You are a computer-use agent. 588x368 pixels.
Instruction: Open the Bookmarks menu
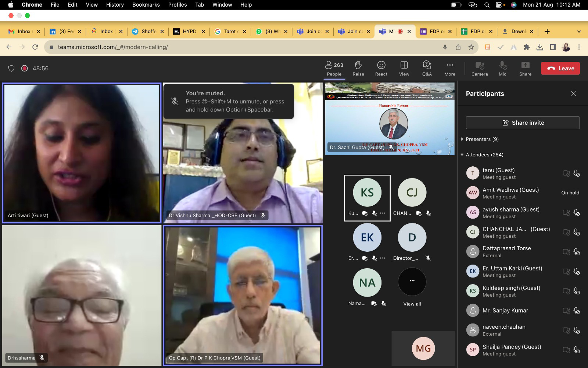click(146, 5)
